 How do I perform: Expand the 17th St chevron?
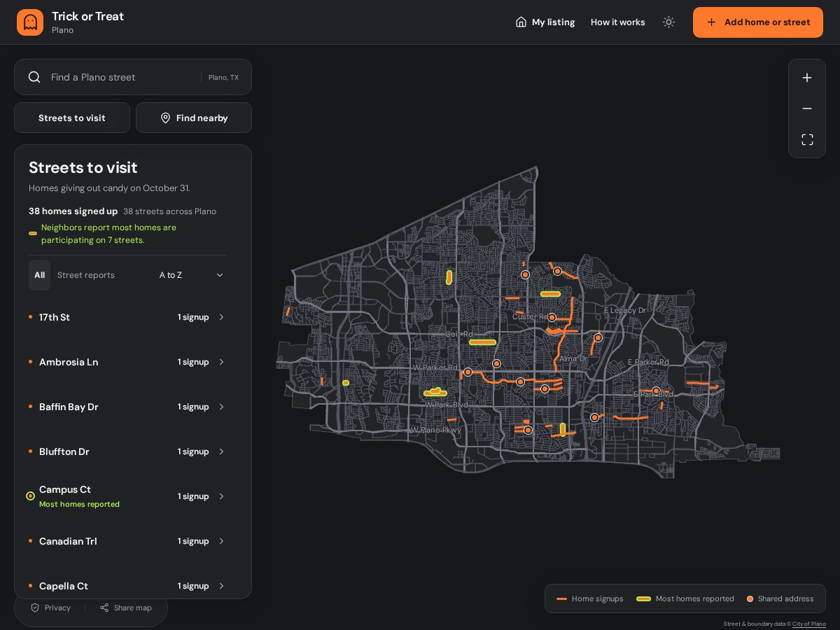tap(221, 317)
